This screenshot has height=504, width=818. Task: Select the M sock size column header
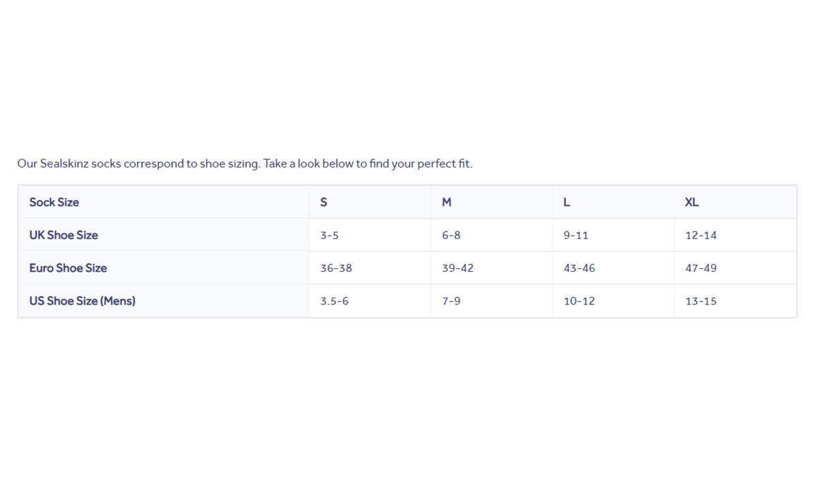coord(446,202)
